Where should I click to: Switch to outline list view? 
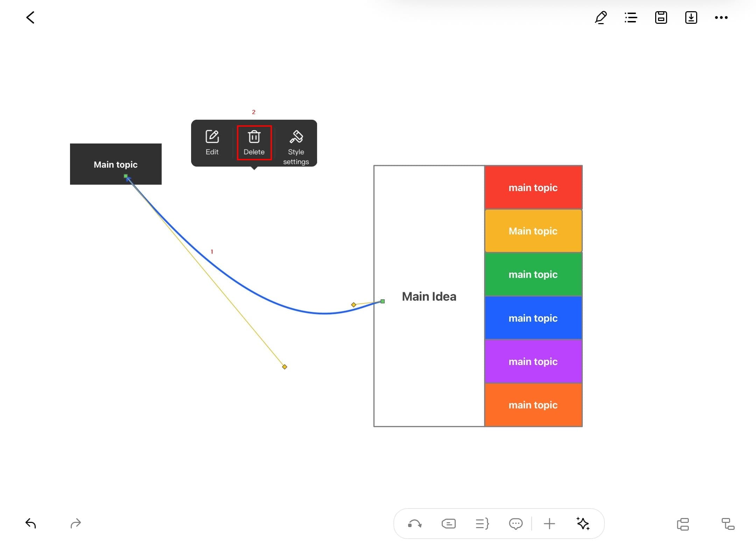631,17
